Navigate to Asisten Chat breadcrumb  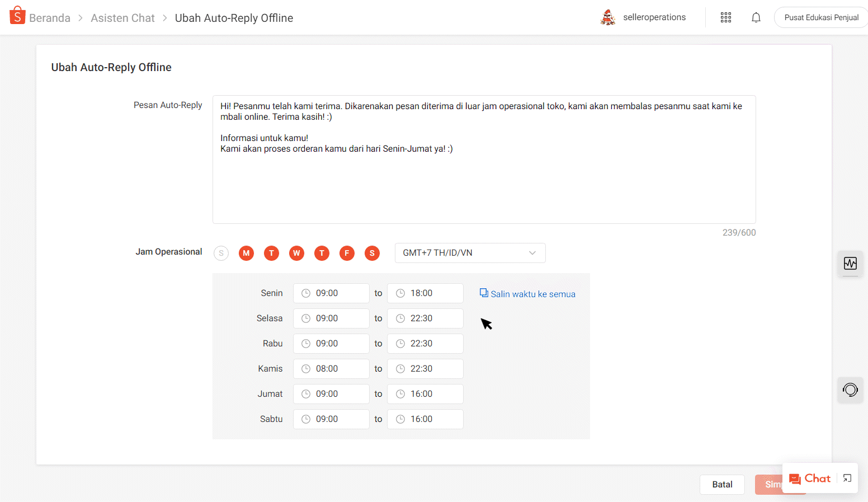122,18
